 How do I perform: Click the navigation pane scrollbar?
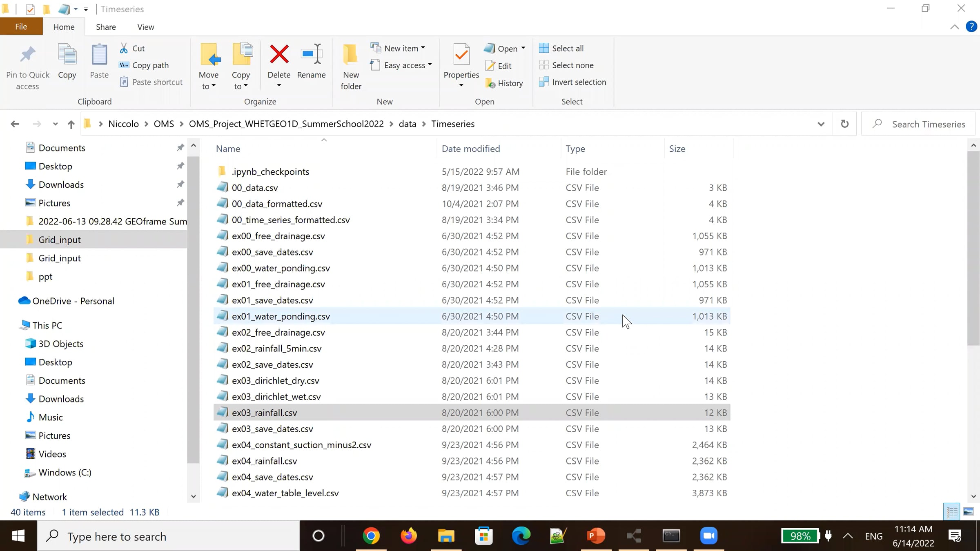point(194,310)
